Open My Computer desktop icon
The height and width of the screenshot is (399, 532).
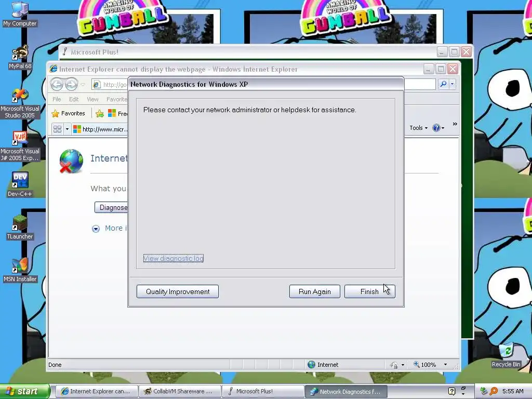[x=20, y=14]
